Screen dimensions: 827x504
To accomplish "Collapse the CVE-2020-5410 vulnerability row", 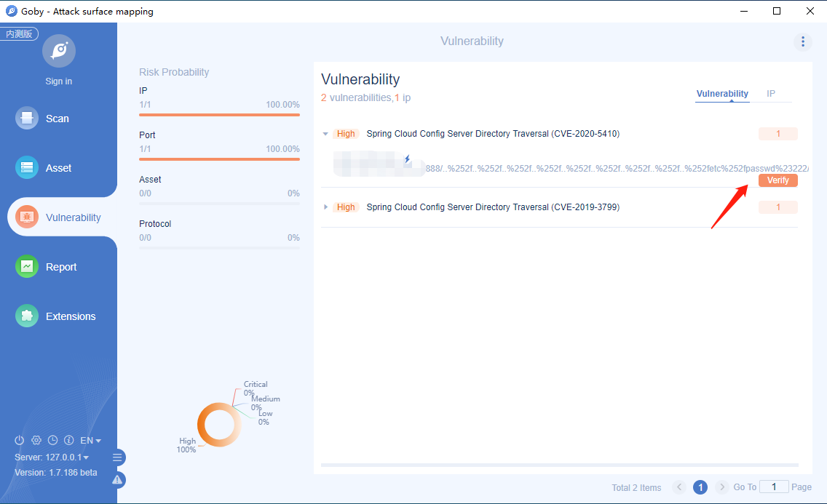I will click(325, 134).
